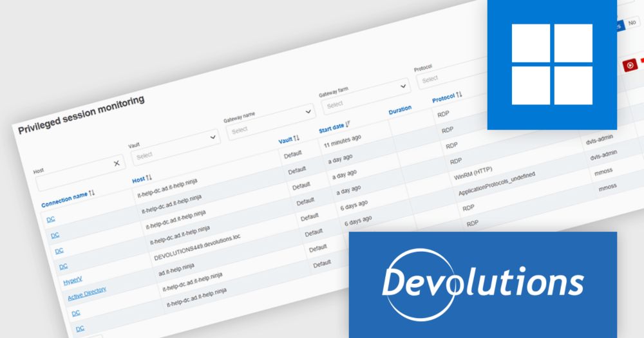This screenshot has width=644, height=338.
Task: Sort by the Host column arrows
Action: coord(149,178)
